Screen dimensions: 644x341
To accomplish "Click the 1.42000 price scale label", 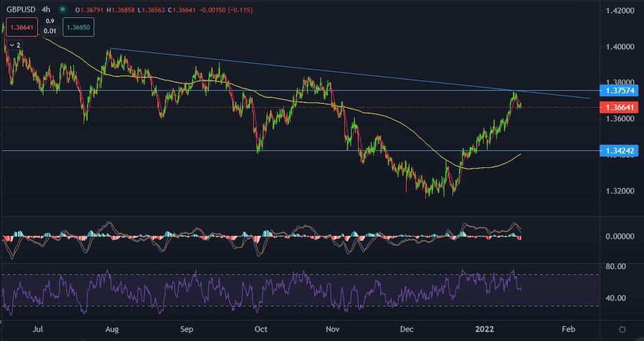I will coord(620,11).
